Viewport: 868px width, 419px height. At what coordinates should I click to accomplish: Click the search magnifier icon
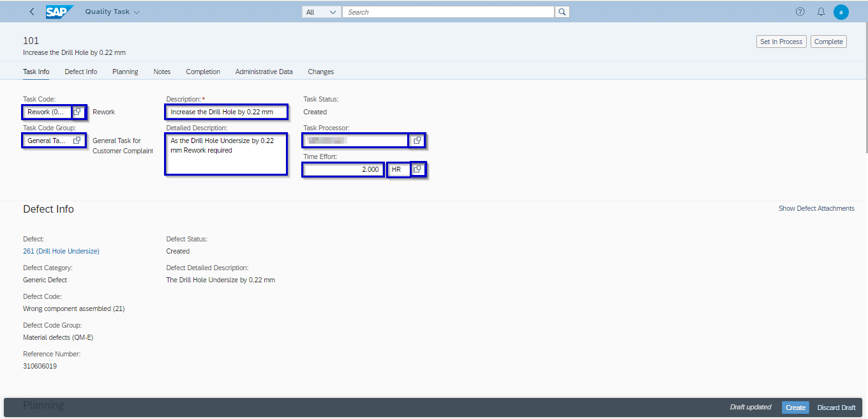(x=562, y=12)
